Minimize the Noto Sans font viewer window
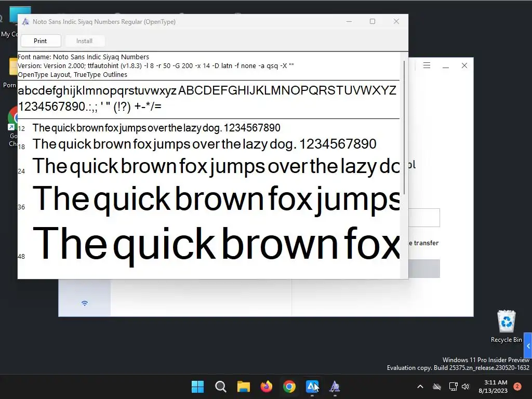Viewport: 532px width, 399px height. (x=349, y=21)
